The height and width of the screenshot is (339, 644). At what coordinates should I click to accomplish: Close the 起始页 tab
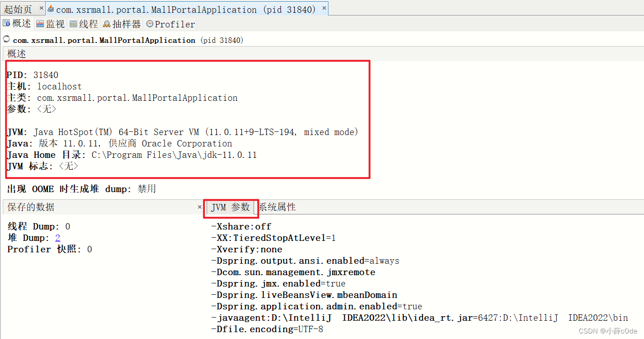pos(42,9)
